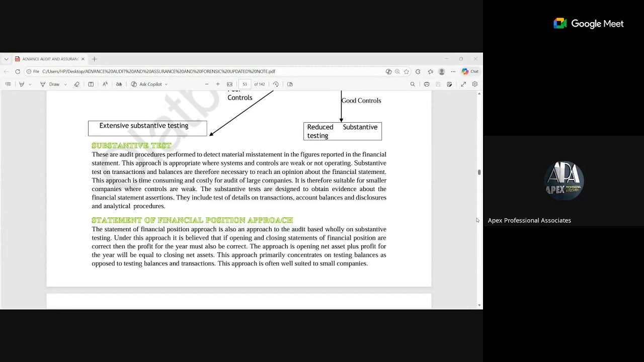This screenshot has height=362, width=644.
Task: Zoom button in the address bar
Action: 397,71
